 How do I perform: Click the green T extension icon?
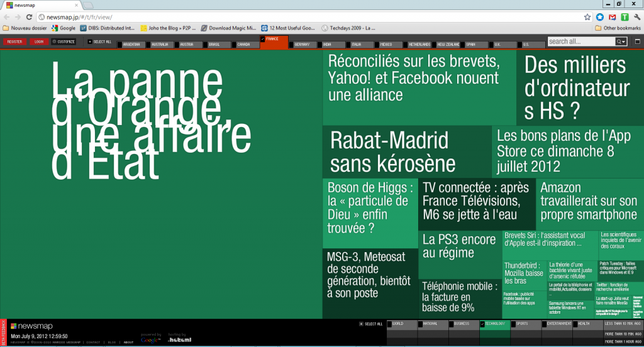pyautogui.click(x=625, y=17)
